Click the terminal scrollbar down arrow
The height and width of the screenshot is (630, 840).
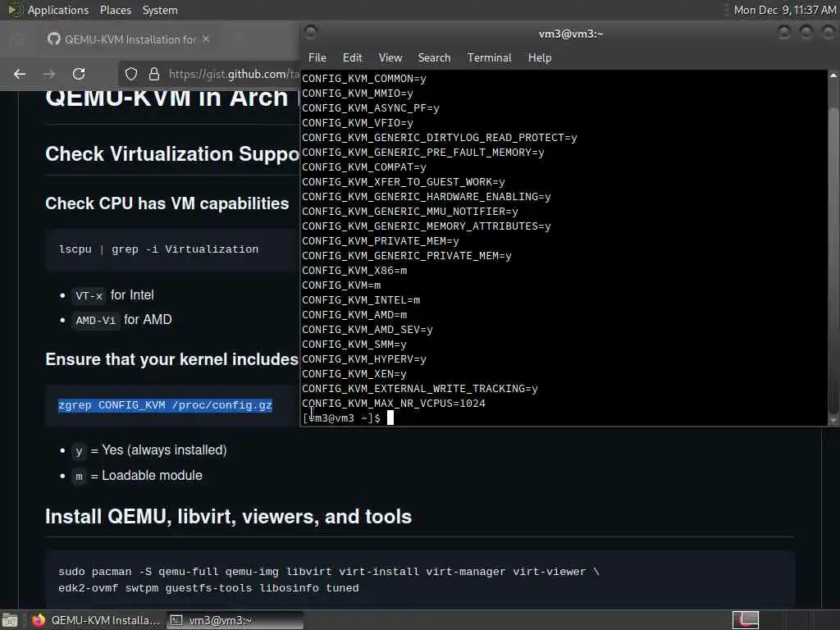coord(833,421)
